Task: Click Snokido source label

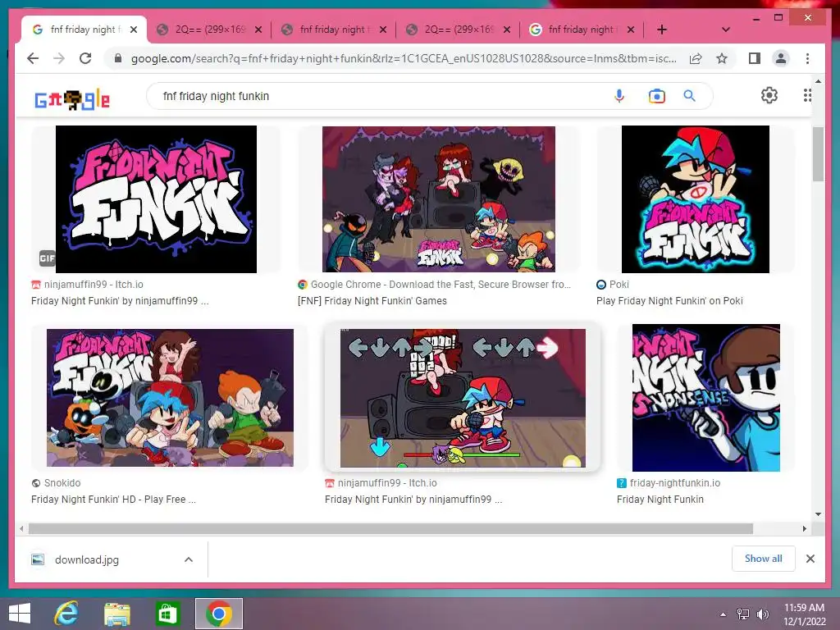Action: [x=62, y=482]
